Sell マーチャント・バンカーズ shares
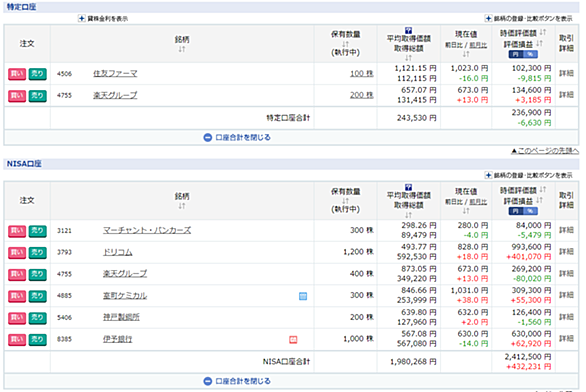This screenshot has width=586, height=392. point(38,231)
